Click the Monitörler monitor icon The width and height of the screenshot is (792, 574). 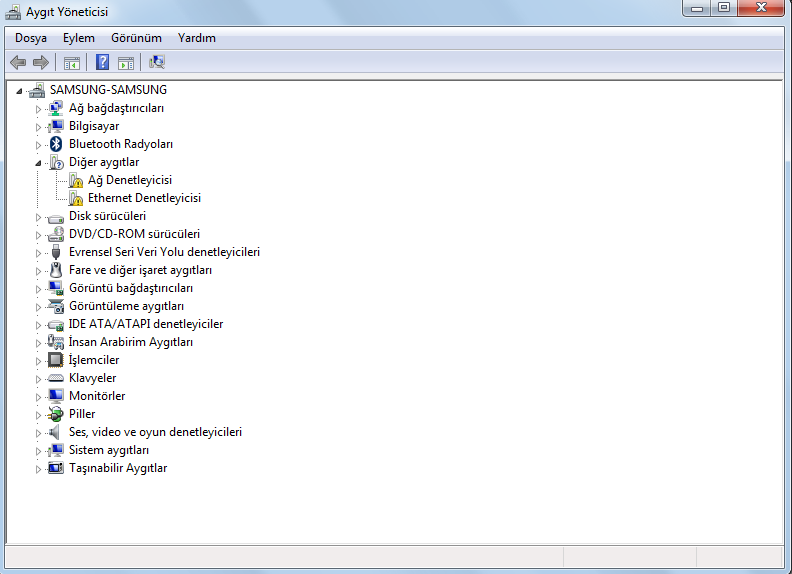point(56,396)
